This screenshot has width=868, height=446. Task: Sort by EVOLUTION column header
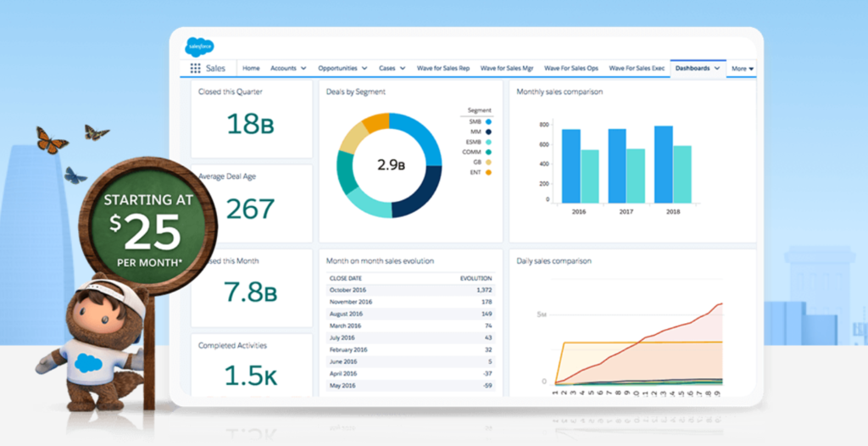tap(476, 279)
